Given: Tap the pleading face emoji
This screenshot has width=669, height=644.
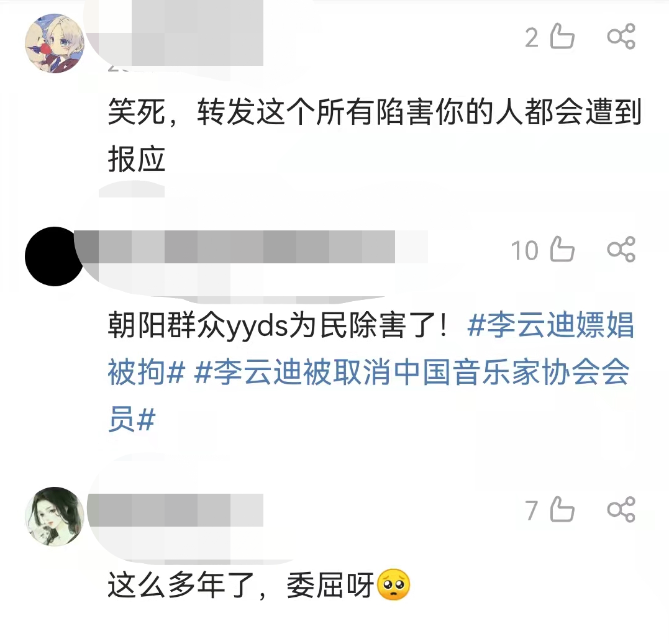Looking at the screenshot, I should [x=394, y=585].
